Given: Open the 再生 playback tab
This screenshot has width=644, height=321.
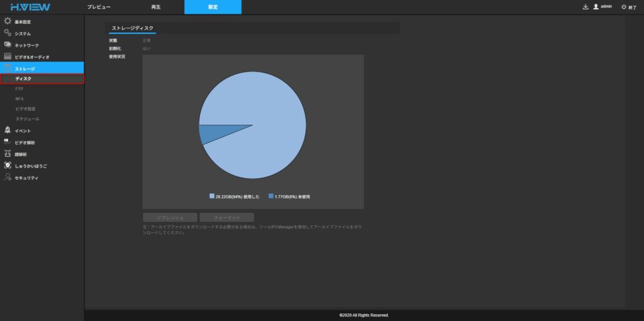Looking at the screenshot, I should click(x=156, y=7).
